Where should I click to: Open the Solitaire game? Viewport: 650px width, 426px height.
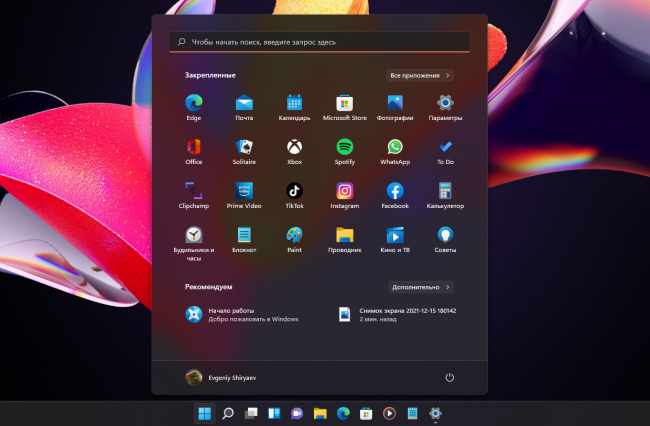(244, 152)
